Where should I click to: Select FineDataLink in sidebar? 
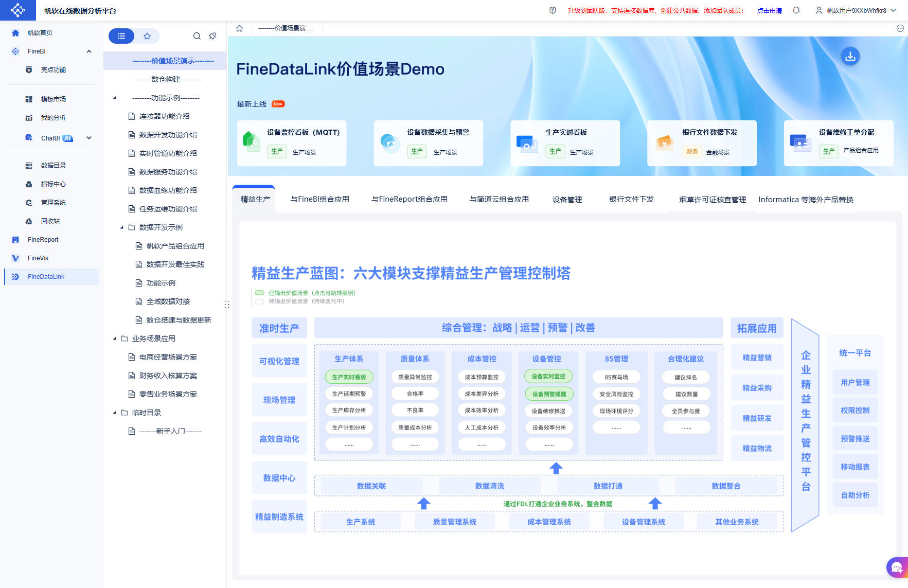coord(51,277)
